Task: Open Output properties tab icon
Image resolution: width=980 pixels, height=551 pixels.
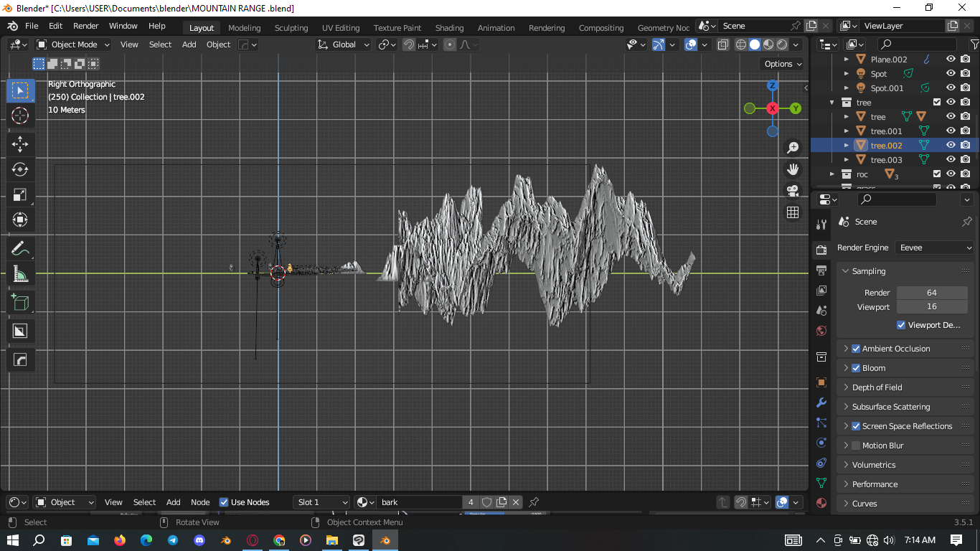Action: tap(821, 270)
